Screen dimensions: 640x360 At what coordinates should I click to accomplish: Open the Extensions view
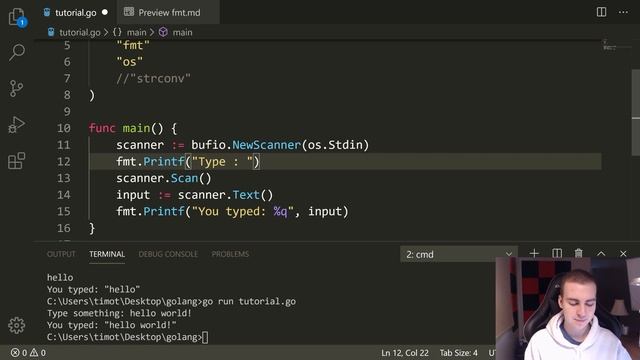point(17,161)
